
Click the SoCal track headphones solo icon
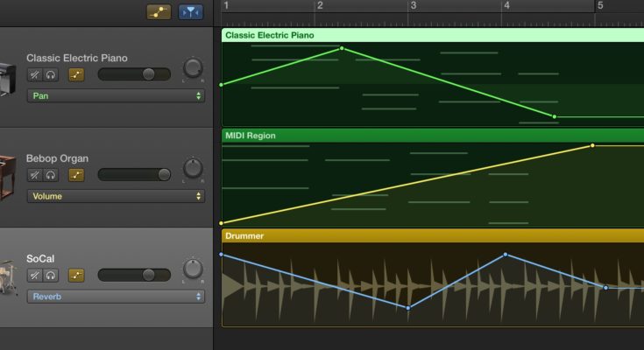[51, 275]
